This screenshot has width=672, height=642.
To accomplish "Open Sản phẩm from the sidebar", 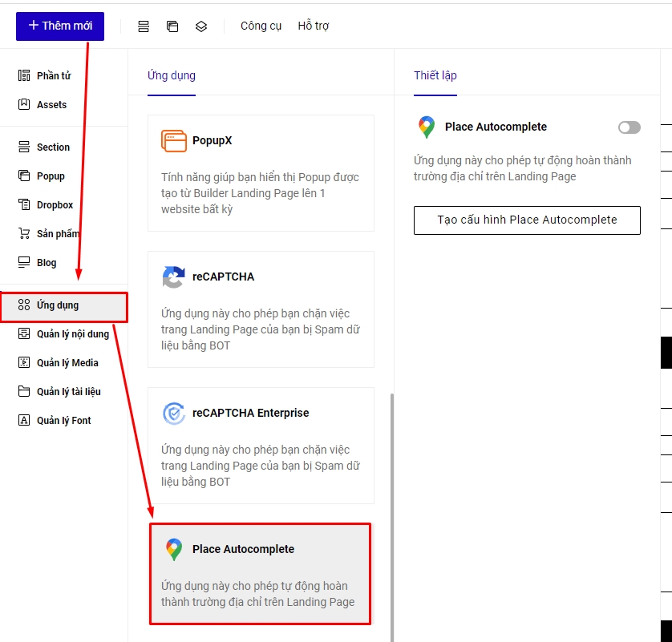I will [x=58, y=234].
